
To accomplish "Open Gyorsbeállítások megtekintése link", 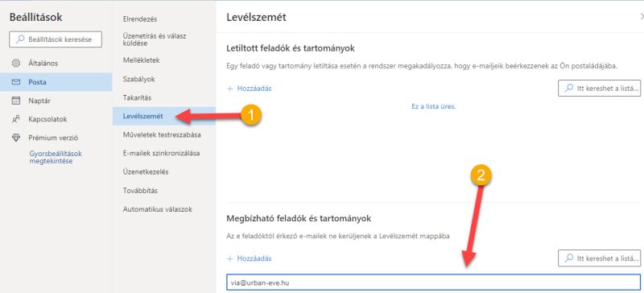I will pyautogui.click(x=56, y=157).
